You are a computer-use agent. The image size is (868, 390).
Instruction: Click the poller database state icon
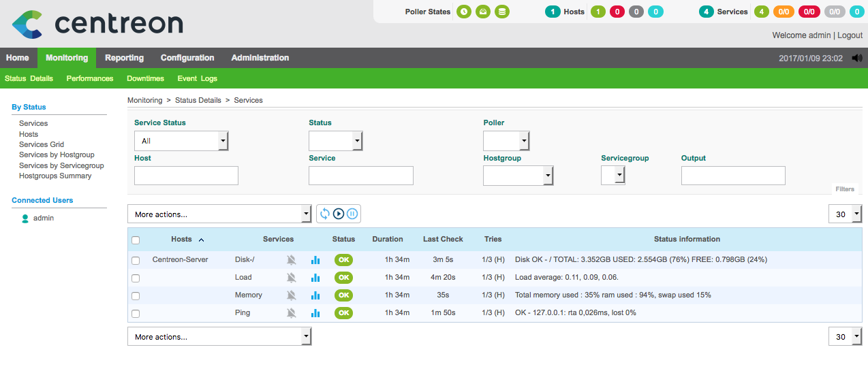pyautogui.click(x=502, y=12)
